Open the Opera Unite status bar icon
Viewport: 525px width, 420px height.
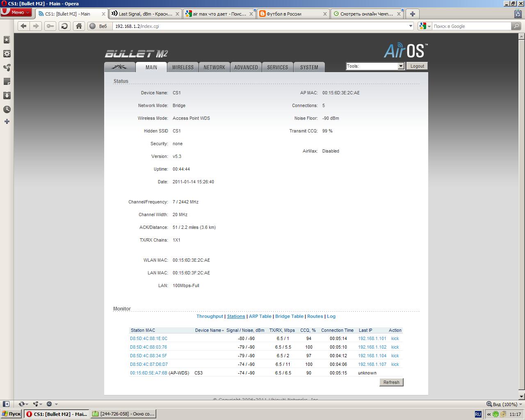37,404
